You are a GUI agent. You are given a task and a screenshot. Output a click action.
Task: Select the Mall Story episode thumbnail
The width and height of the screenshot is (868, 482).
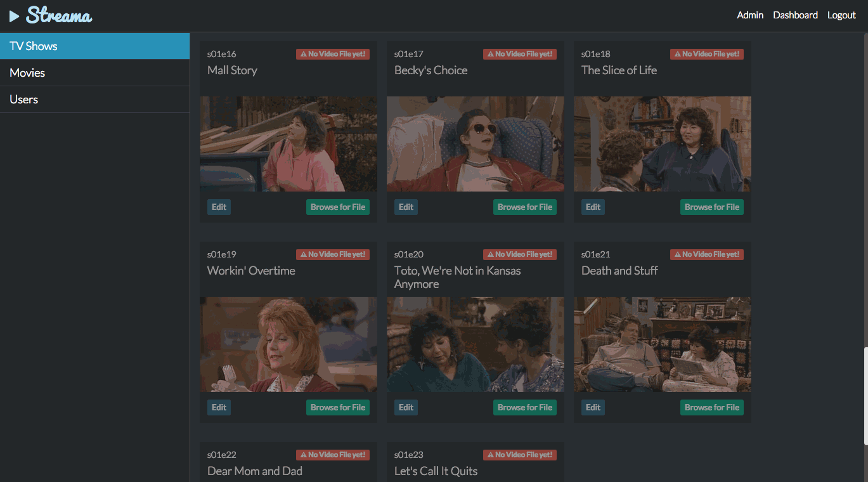[288, 144]
